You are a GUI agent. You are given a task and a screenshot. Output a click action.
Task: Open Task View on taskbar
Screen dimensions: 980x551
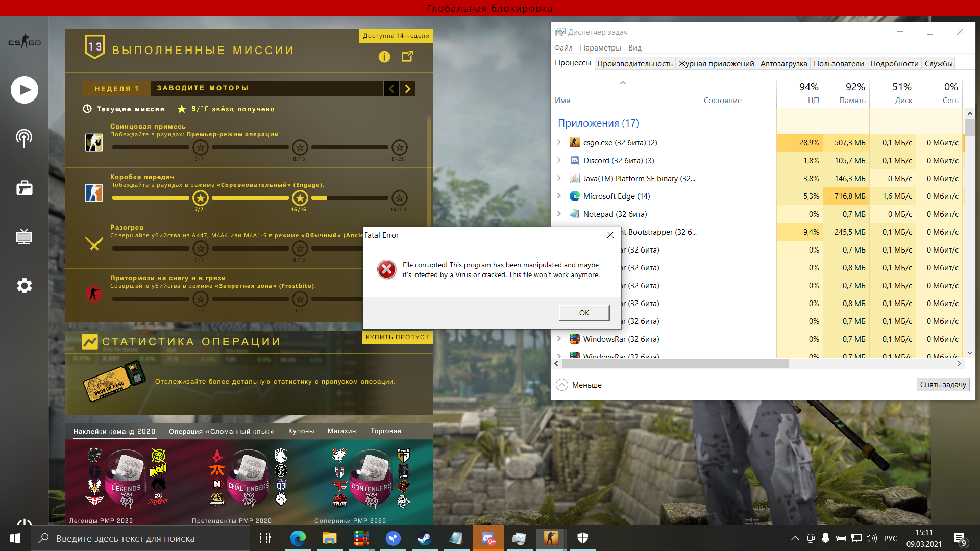coord(265,538)
